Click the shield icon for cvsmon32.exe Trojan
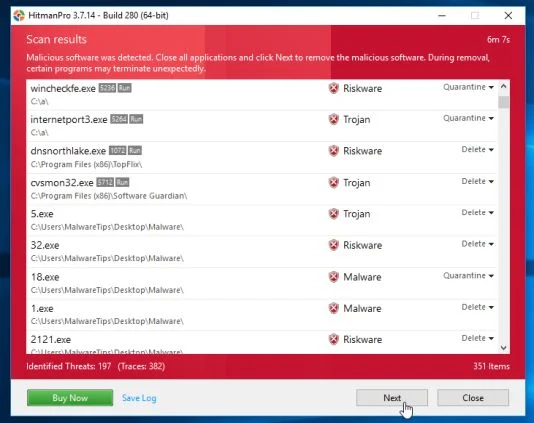This screenshot has width=534, height=423. 333,183
